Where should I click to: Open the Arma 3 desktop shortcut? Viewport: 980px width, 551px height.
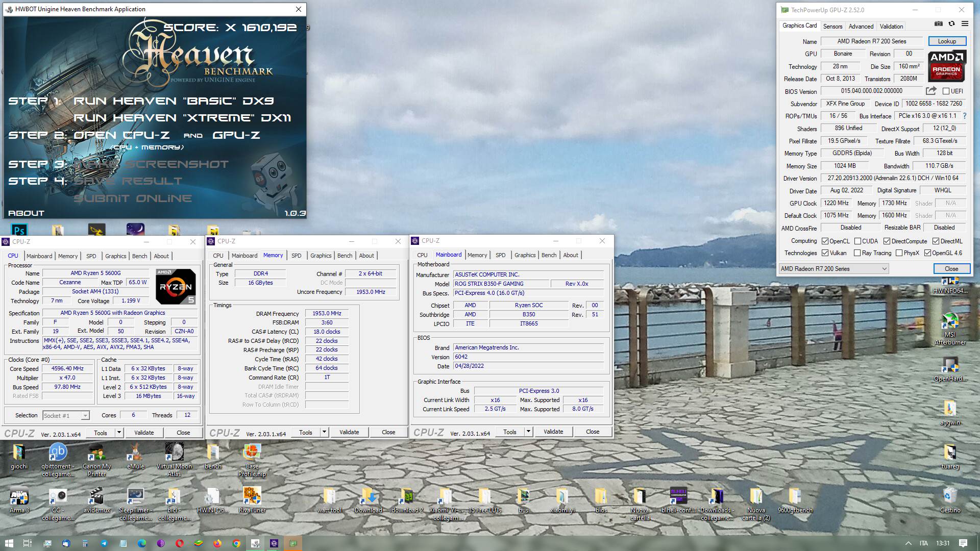tap(19, 500)
